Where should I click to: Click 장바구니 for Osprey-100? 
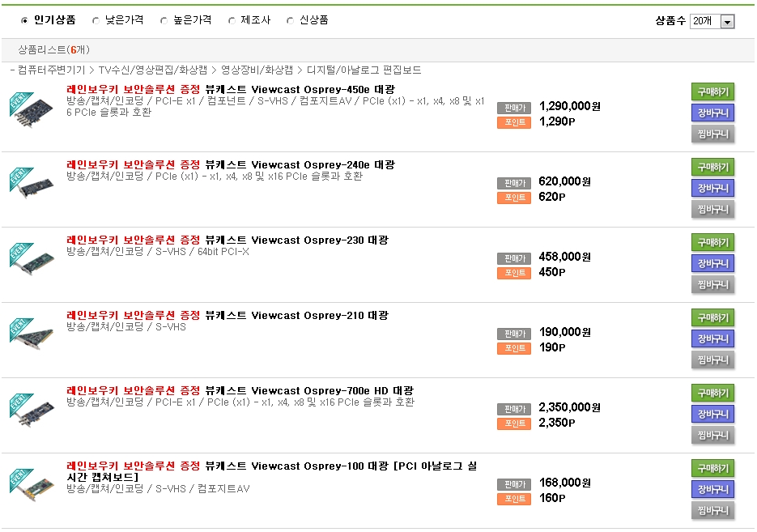point(712,490)
